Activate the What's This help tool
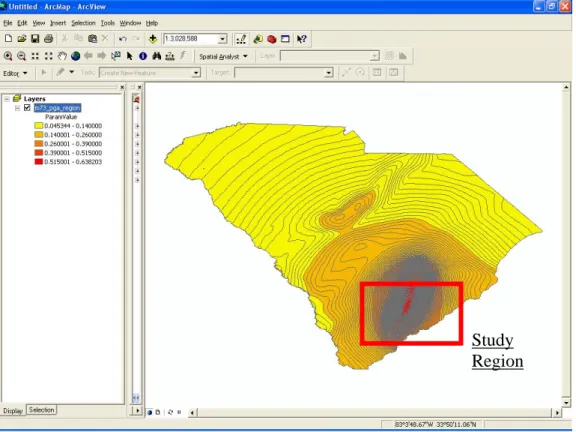This screenshot has height=432, width=576. click(x=302, y=39)
